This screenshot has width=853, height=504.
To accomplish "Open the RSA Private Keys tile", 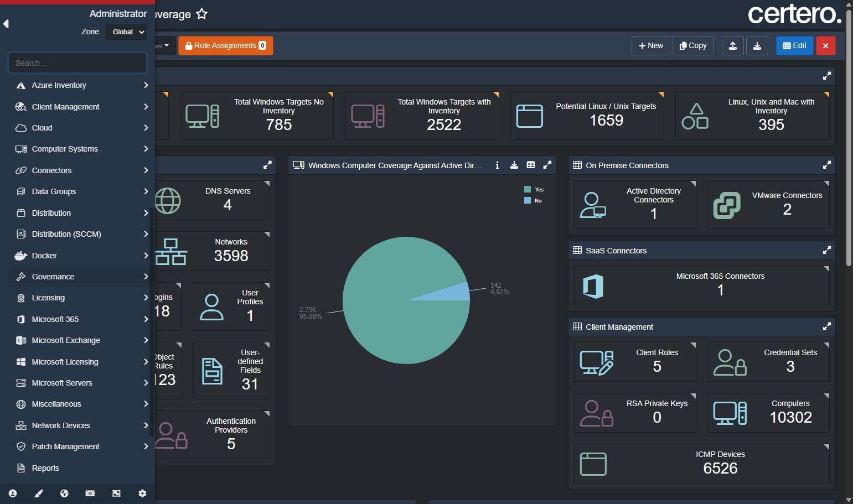I will [635, 413].
